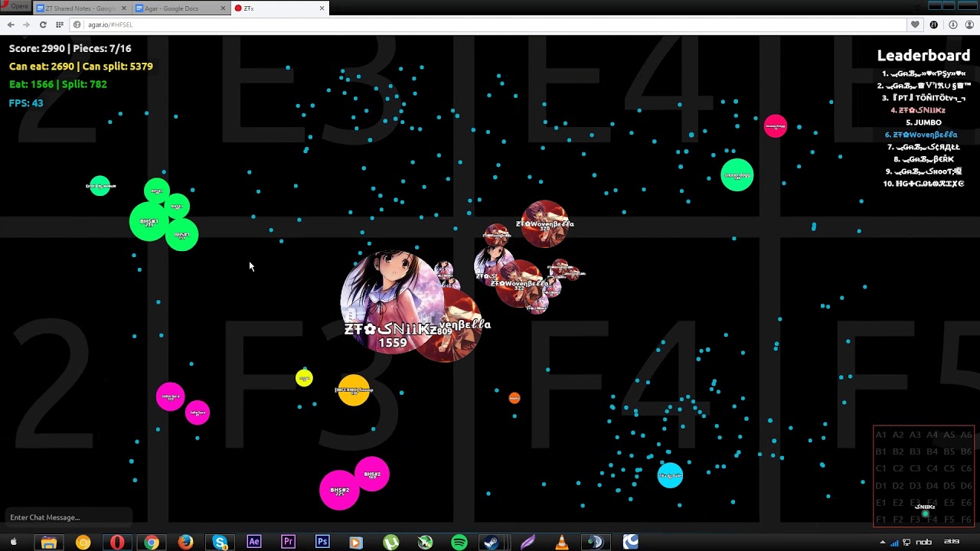Open Photoshop from the taskbar

pyautogui.click(x=322, y=542)
